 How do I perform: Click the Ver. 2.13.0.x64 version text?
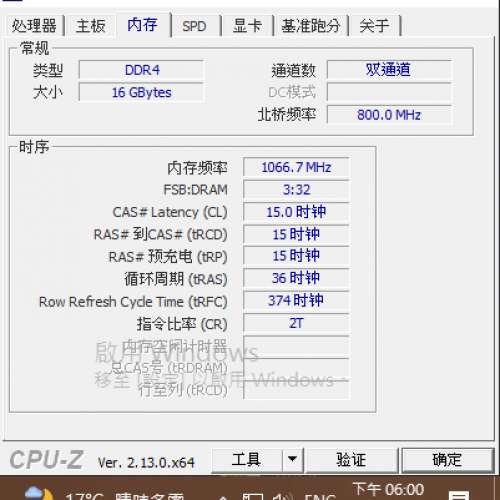coord(146,463)
